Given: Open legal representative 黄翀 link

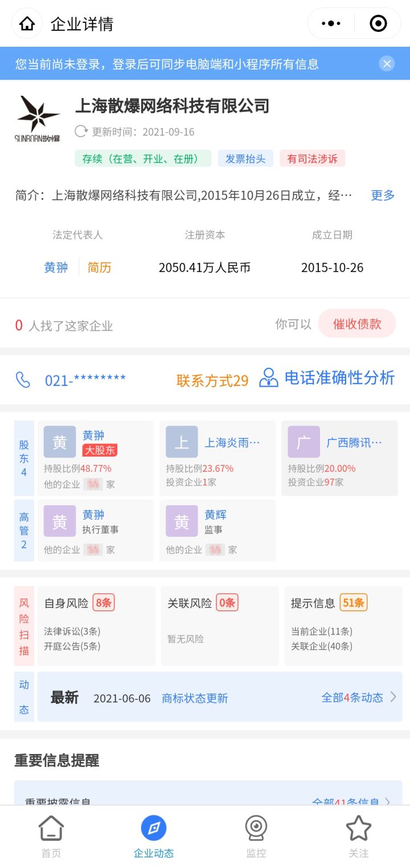Looking at the screenshot, I should tap(56, 267).
